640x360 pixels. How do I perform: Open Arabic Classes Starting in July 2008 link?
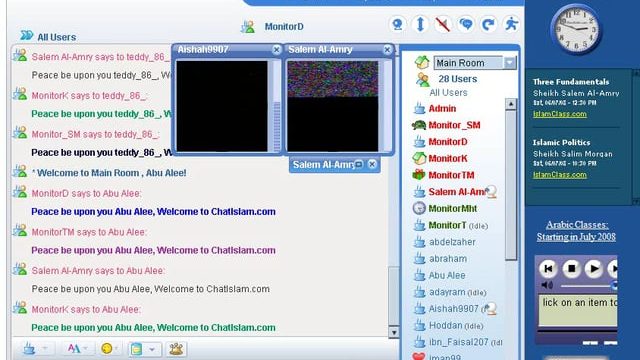(x=576, y=231)
